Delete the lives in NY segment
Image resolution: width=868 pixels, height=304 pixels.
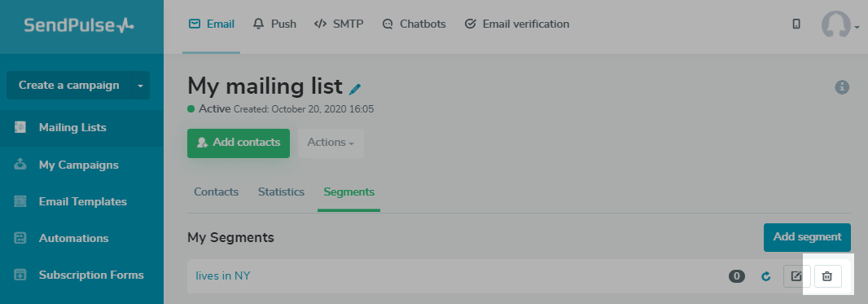click(x=827, y=275)
